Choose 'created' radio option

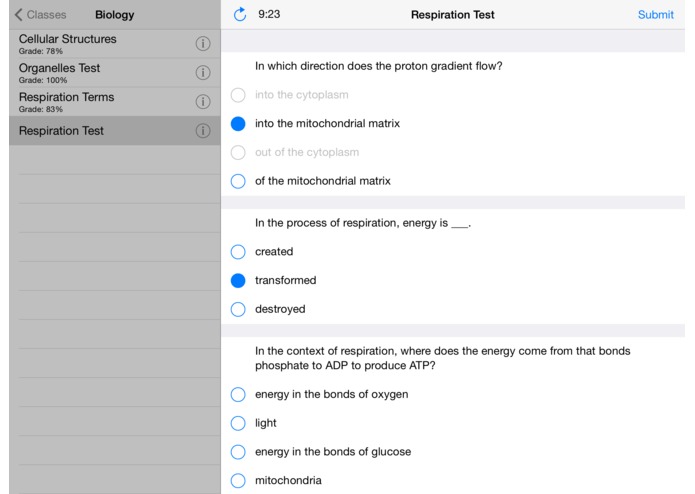(x=238, y=252)
